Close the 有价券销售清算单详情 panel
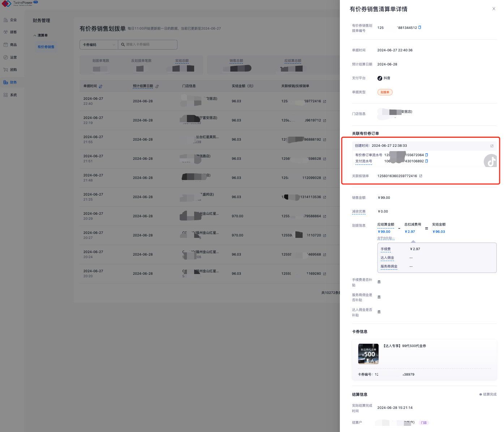Image resolution: width=504 pixels, height=432 pixels. pyautogui.click(x=494, y=9)
